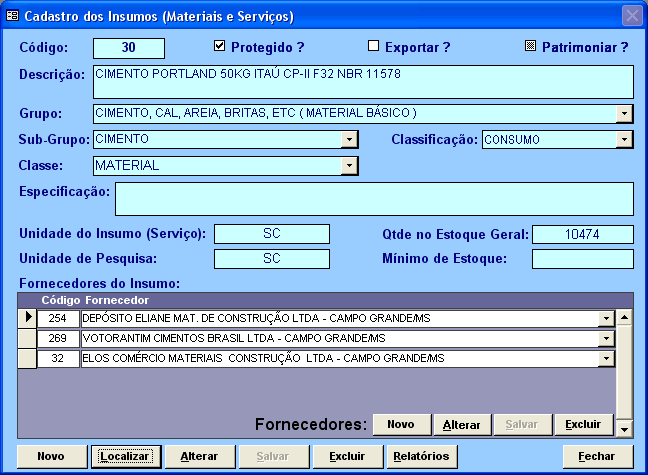The width and height of the screenshot is (648, 475).
Task: Open the Classe dropdown arrow
Action: (350, 165)
